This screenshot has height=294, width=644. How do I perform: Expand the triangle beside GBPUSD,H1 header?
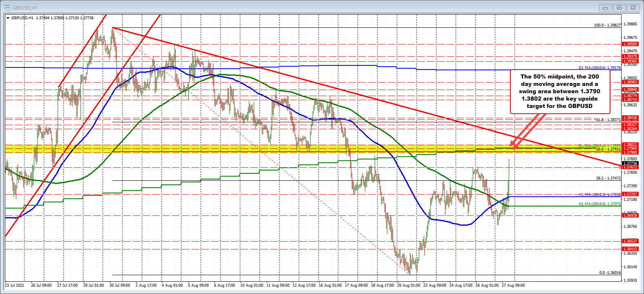click(x=8, y=18)
